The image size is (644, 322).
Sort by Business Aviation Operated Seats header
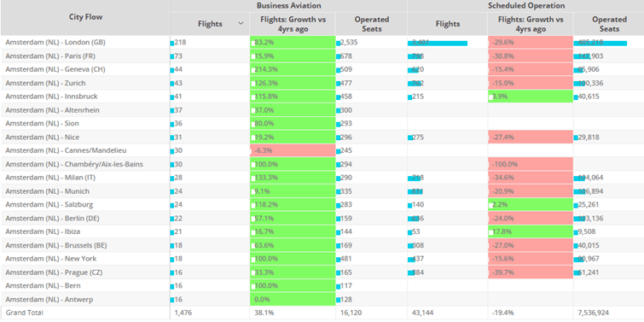tap(372, 24)
